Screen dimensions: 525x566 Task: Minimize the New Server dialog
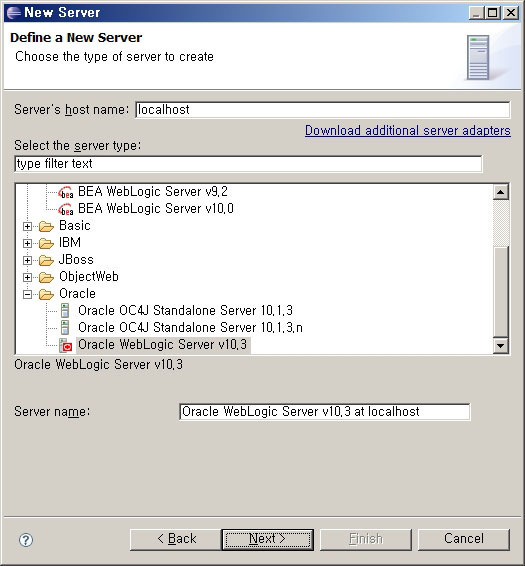tap(476, 13)
